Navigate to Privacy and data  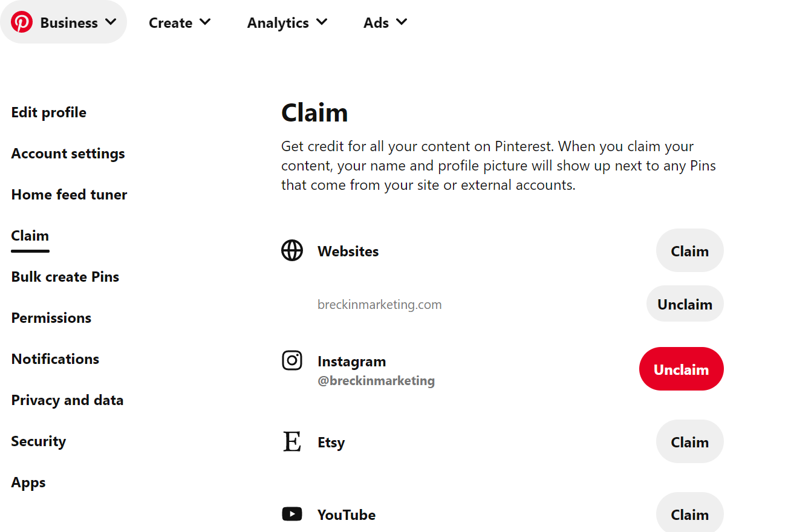coord(67,400)
